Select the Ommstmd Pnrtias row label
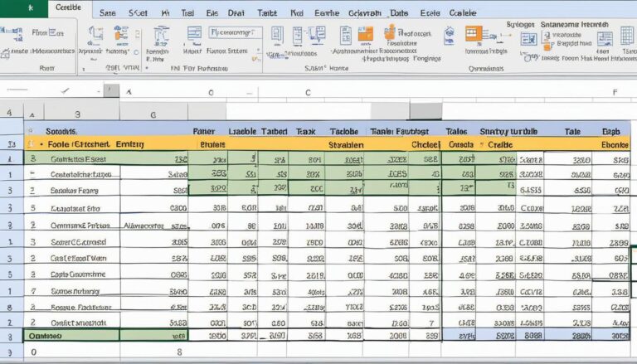The width and height of the screenshot is (637, 364). (x=80, y=225)
